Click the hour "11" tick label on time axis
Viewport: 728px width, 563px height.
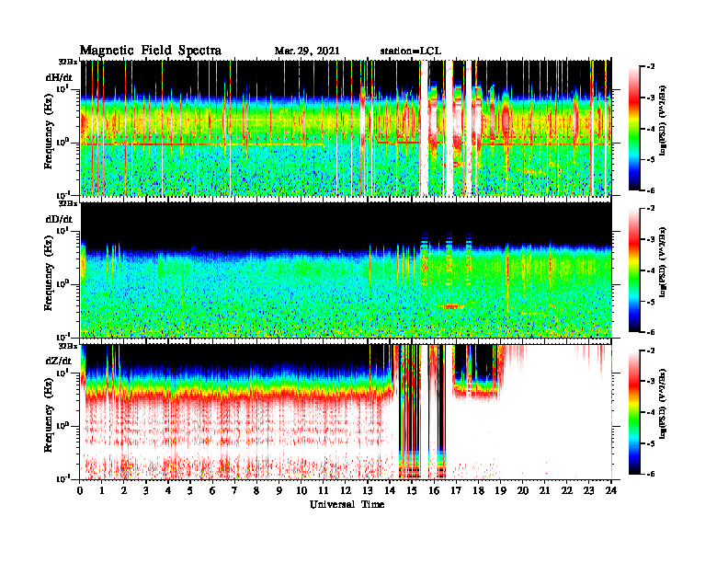[x=324, y=491]
